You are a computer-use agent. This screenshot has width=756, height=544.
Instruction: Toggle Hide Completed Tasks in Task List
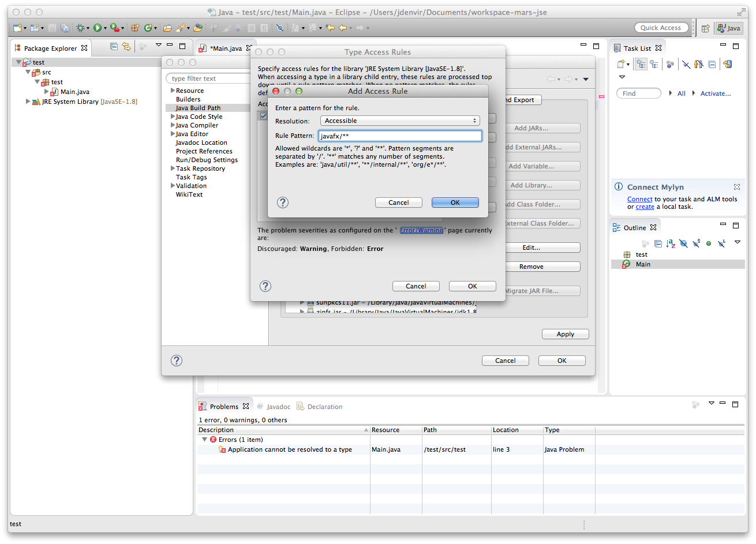(x=686, y=64)
